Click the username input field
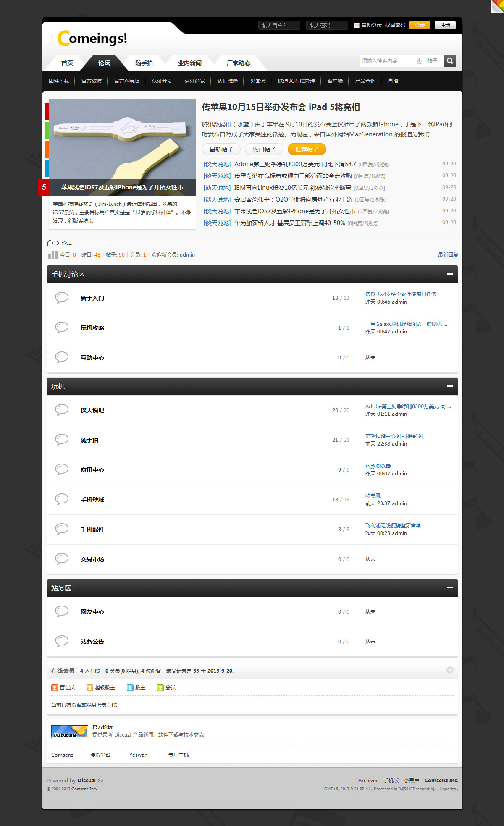Image resolution: width=504 pixels, height=826 pixels. pos(279,25)
